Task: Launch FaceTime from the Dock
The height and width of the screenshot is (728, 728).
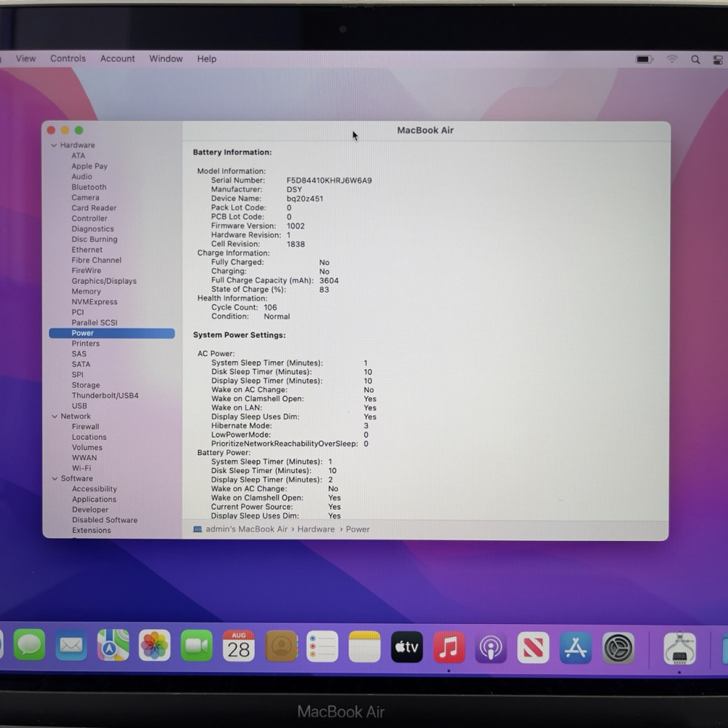Action: 197,645
